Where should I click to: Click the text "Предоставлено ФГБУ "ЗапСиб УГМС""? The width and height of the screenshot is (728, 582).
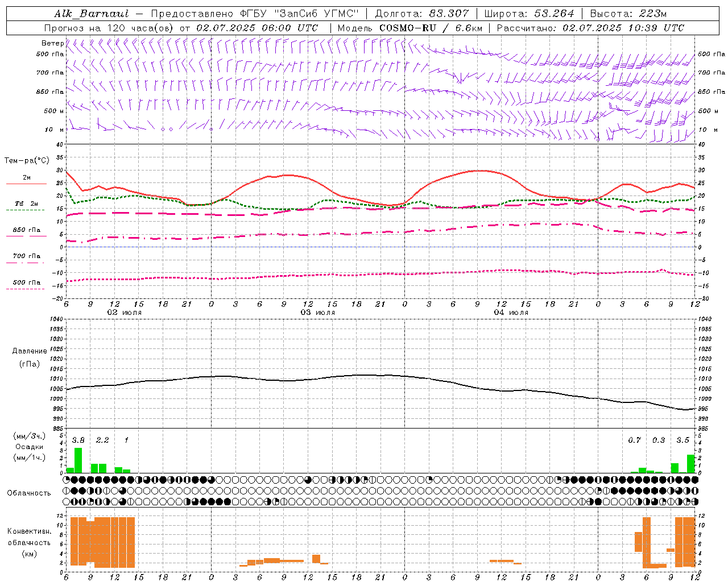coord(255,14)
